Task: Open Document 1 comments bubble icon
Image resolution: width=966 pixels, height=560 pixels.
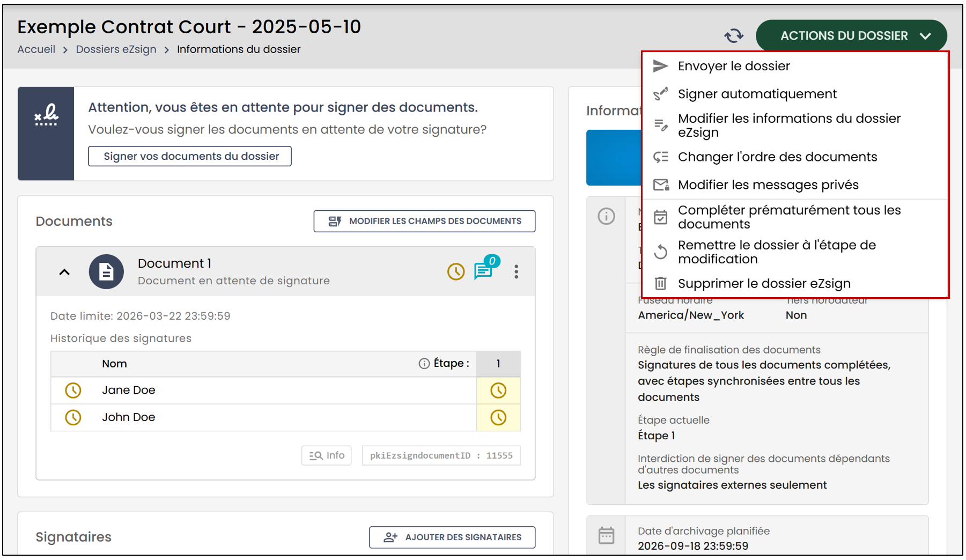Action: tap(484, 271)
